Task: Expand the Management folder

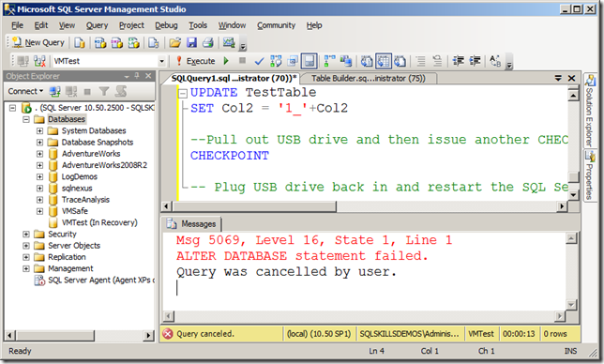Action: coord(26,268)
